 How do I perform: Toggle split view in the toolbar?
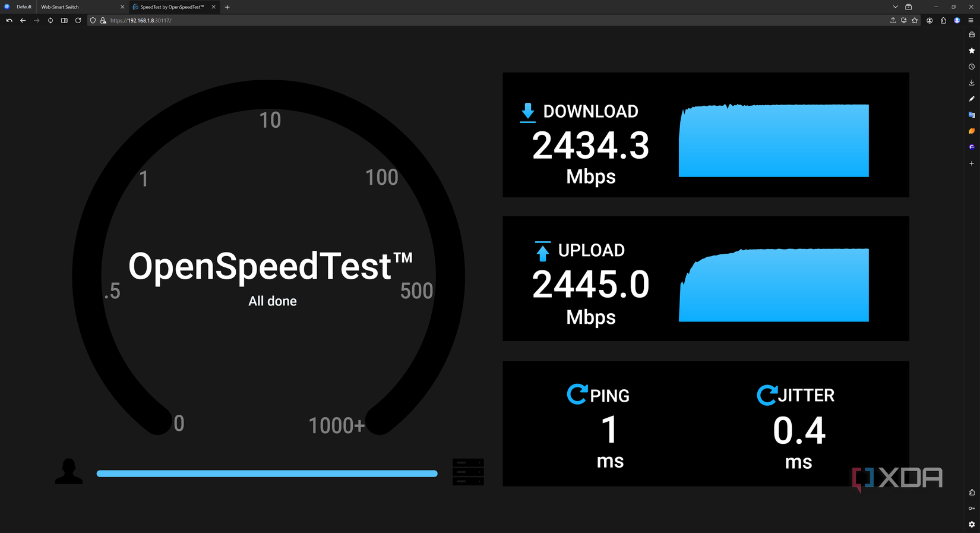point(64,20)
